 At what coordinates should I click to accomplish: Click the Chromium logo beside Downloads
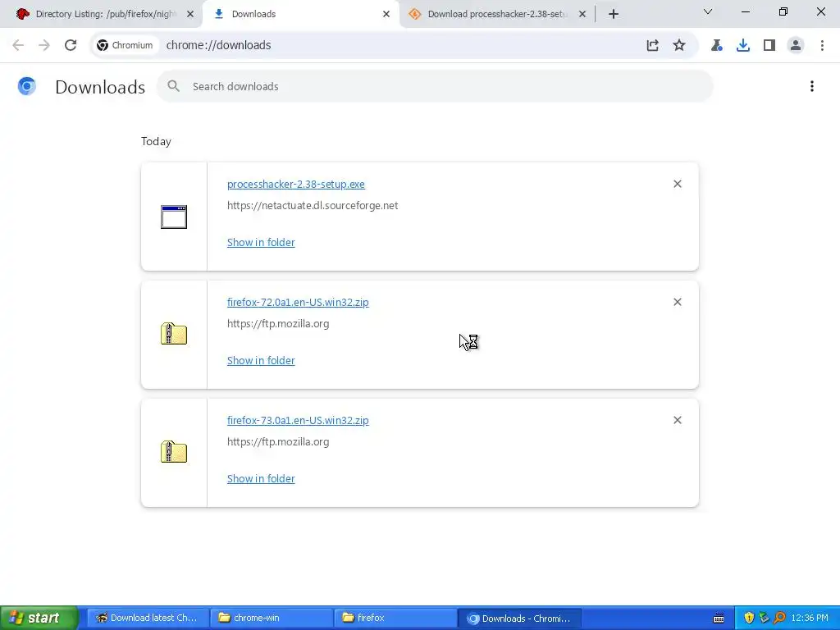27,85
